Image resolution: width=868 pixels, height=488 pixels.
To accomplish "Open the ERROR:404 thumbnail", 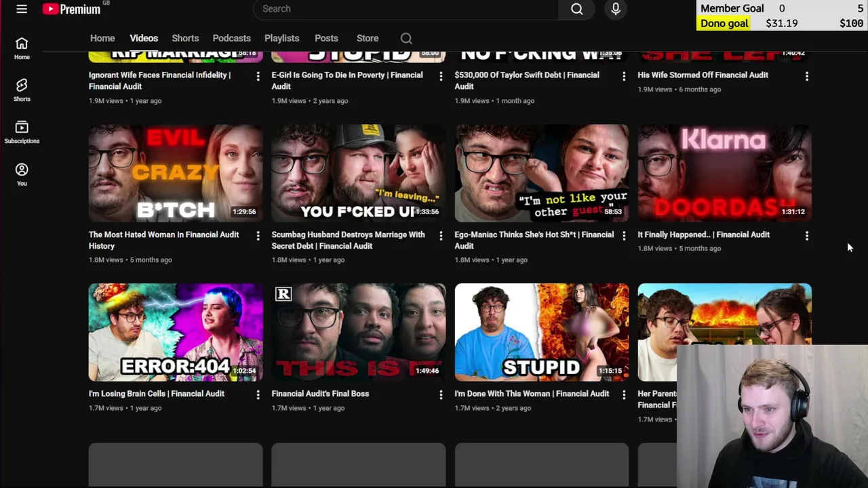I will click(176, 332).
